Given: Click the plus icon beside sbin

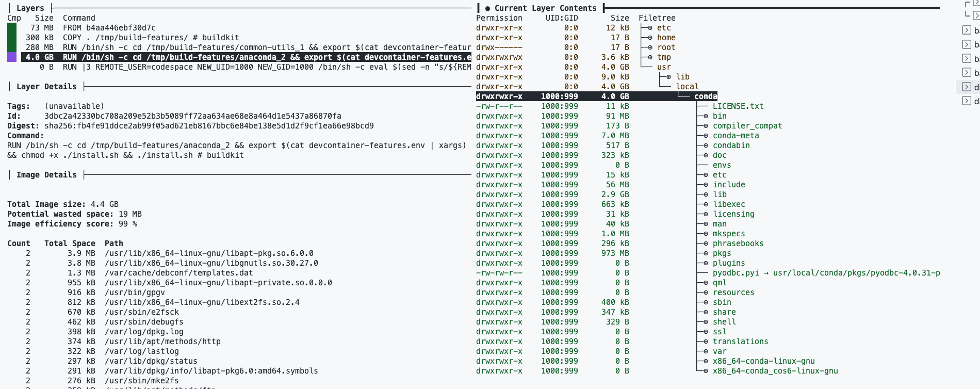Looking at the screenshot, I should point(706,302).
